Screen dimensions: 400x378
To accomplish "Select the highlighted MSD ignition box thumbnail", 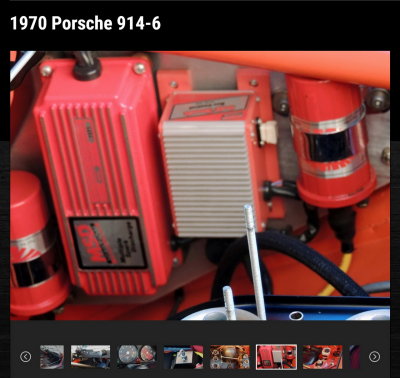I will click(x=276, y=357).
